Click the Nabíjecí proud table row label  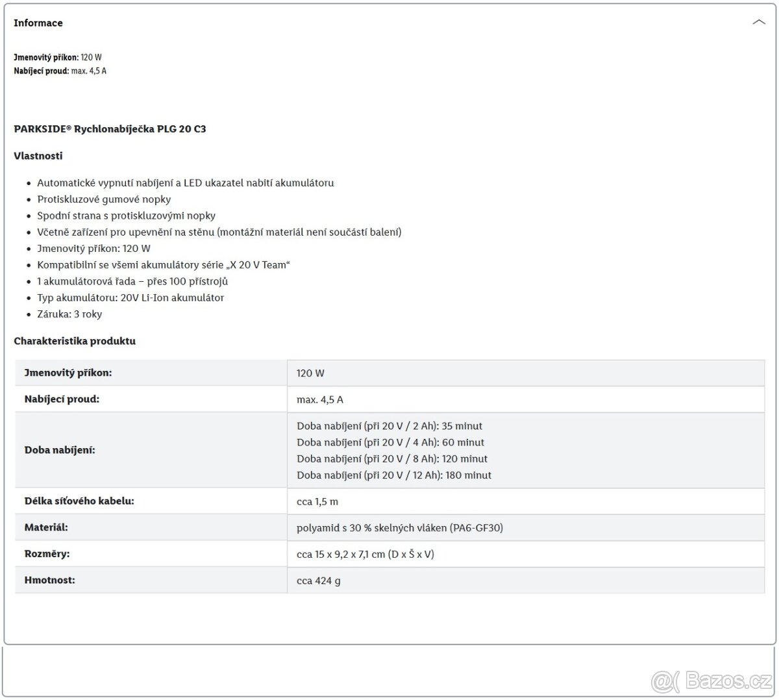pyautogui.click(x=62, y=399)
